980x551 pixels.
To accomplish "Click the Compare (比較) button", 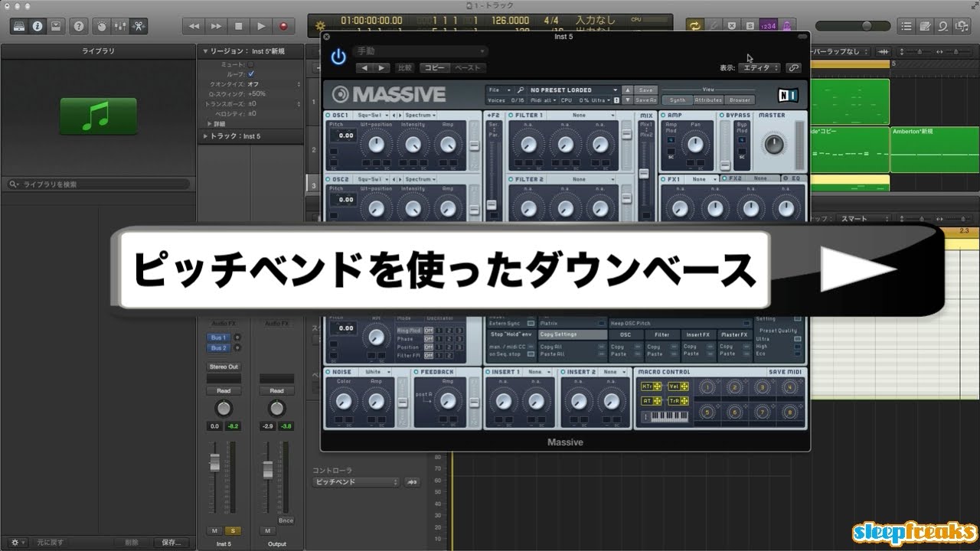I will [x=404, y=67].
